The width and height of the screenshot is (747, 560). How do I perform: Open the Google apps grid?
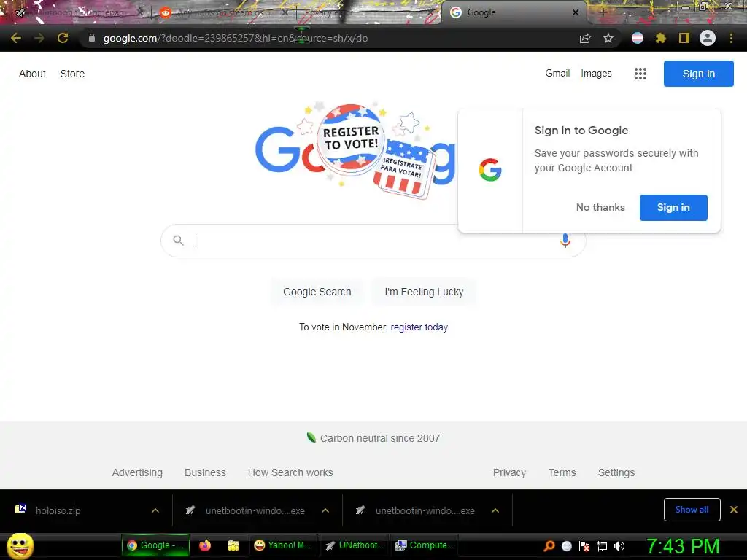[x=640, y=74]
